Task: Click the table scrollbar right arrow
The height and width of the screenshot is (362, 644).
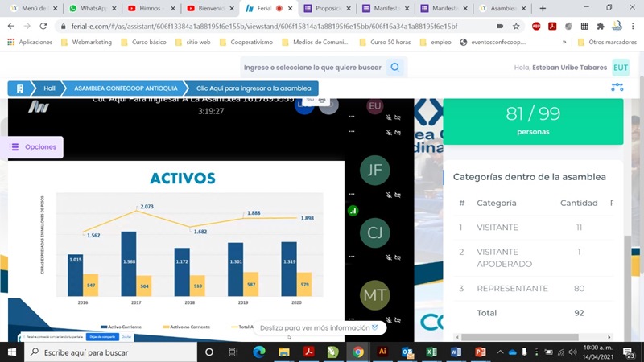Action: tap(609, 337)
